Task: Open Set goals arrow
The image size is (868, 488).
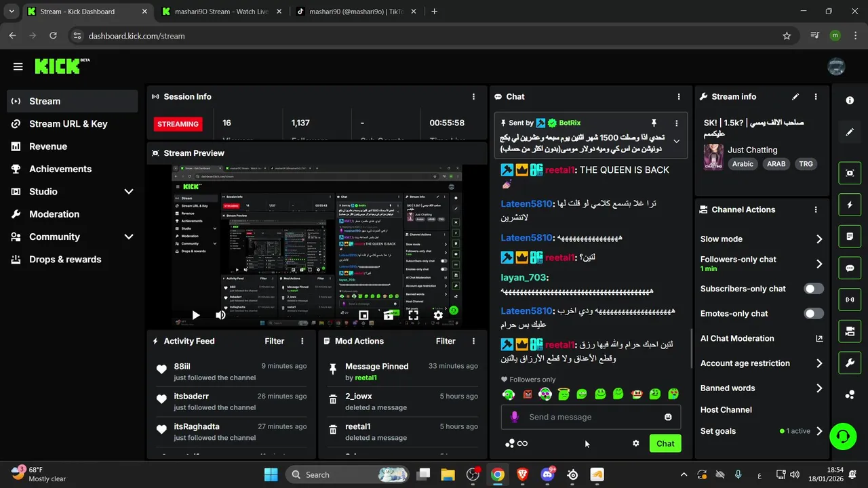Action: coord(819,431)
